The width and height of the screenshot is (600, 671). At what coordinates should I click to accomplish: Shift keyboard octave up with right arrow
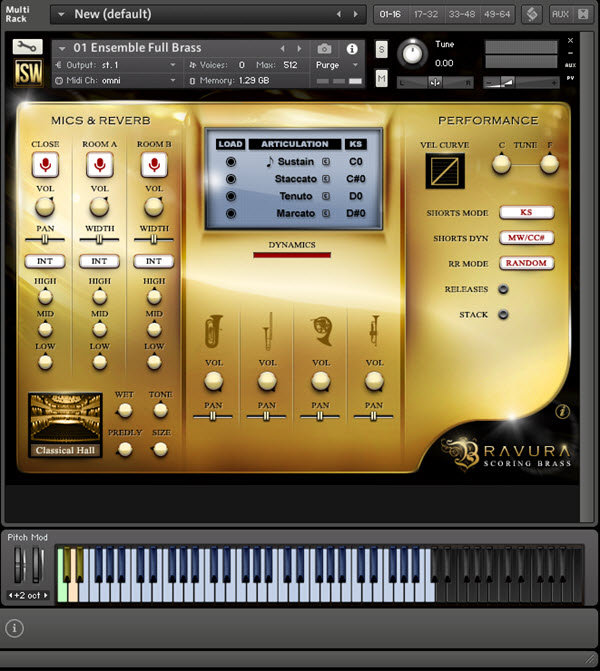(x=45, y=595)
